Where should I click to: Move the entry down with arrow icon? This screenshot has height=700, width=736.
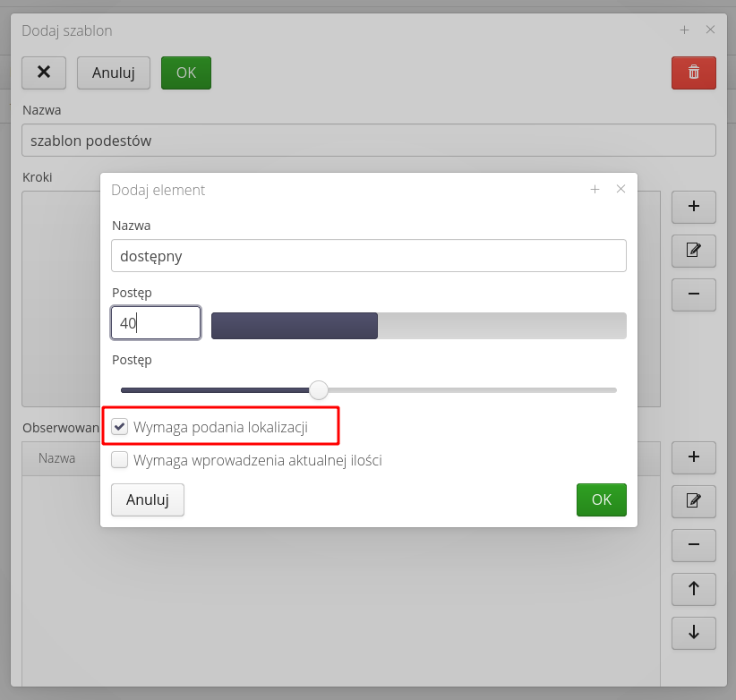693,632
